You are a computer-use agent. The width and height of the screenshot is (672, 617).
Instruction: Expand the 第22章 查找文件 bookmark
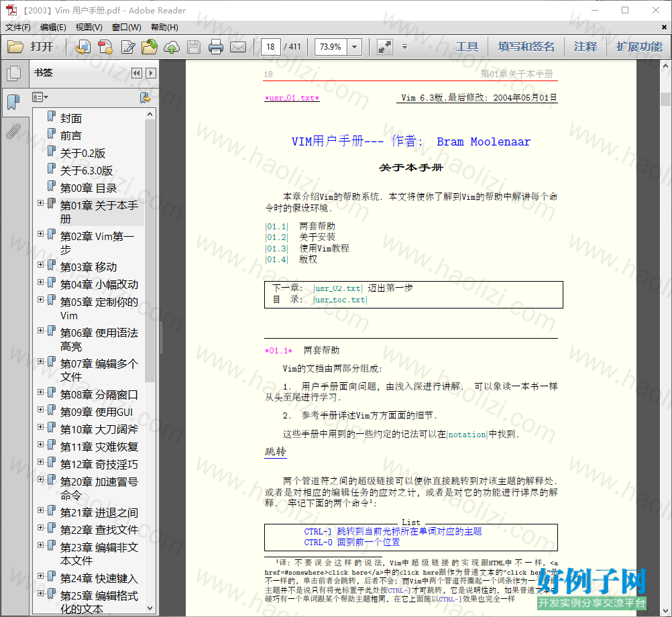click(41, 527)
